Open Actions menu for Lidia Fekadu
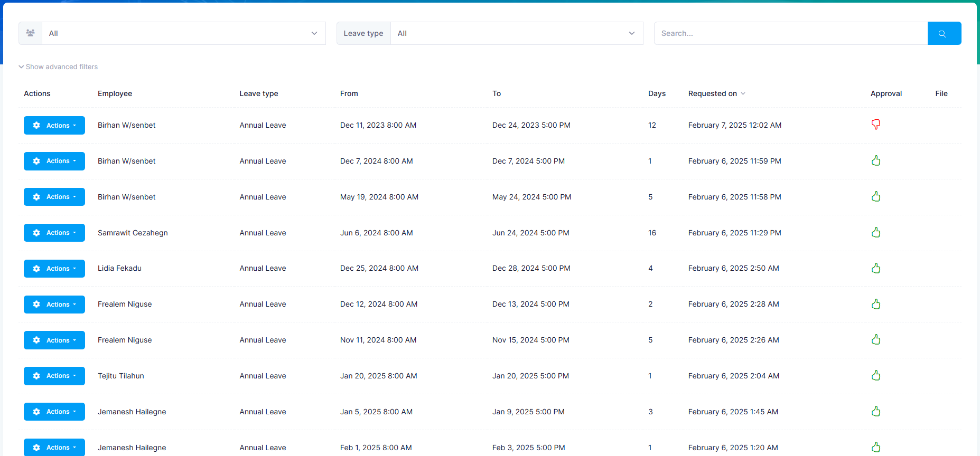 coord(54,269)
